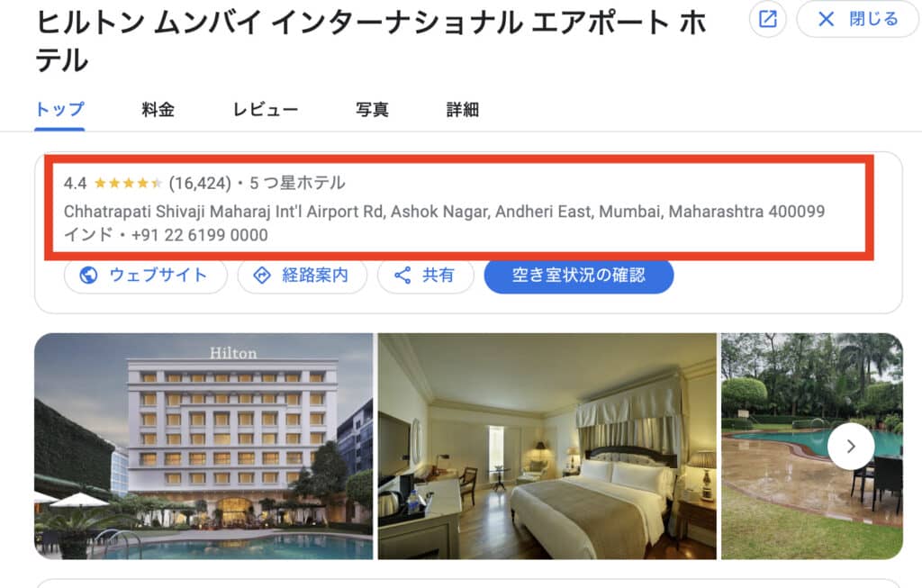Open the 詳細 tab

[x=462, y=109]
